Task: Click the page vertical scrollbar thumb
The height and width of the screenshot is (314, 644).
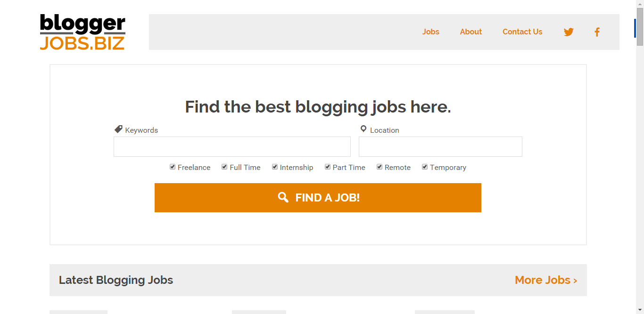Action: [x=640, y=26]
